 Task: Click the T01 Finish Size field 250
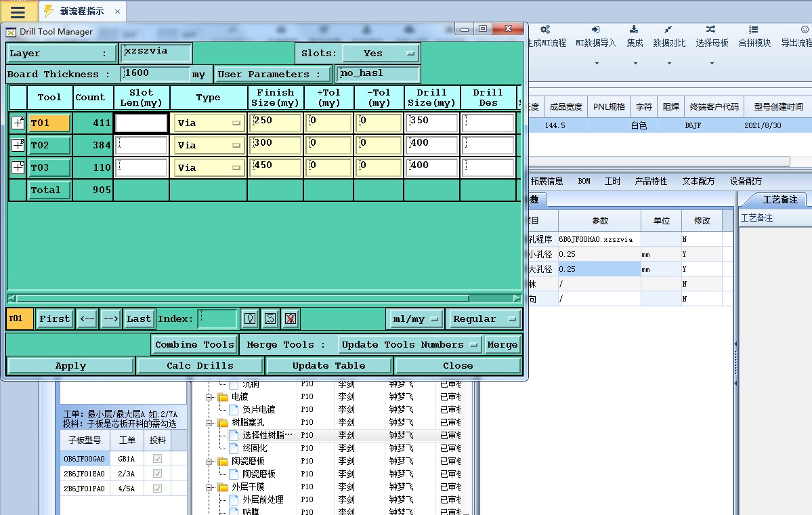(x=276, y=123)
